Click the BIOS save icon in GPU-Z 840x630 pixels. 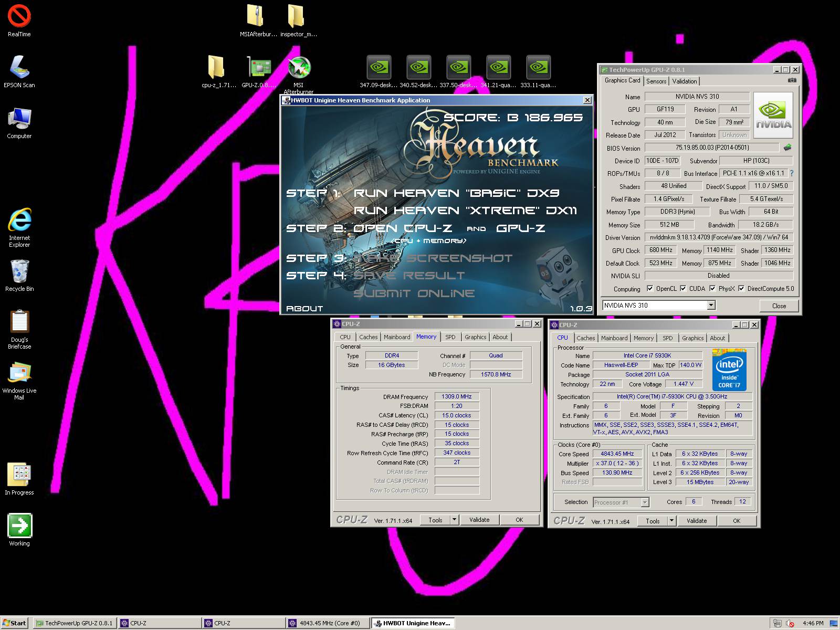point(787,148)
